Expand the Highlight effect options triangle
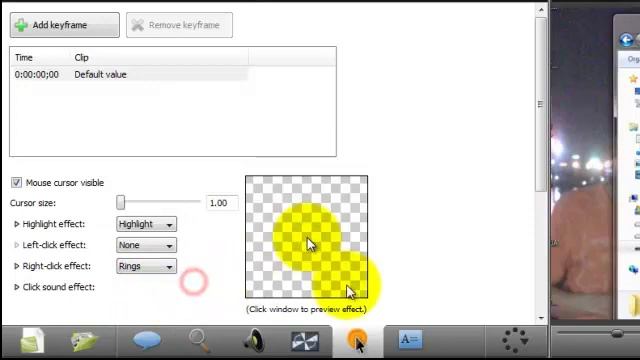 [17, 224]
